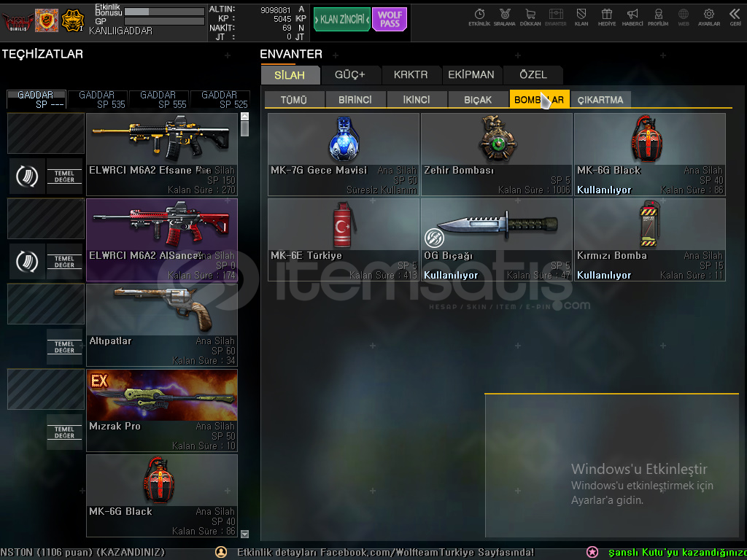Select the equipped ELWRCI M6A2 Efsane rifle
The height and width of the screenshot is (560, 747).
click(x=162, y=155)
